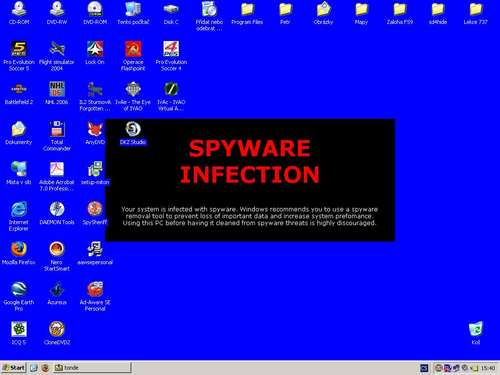Launch Internet Explorer from the desktop
This screenshot has height=375, width=500.
tap(19, 209)
